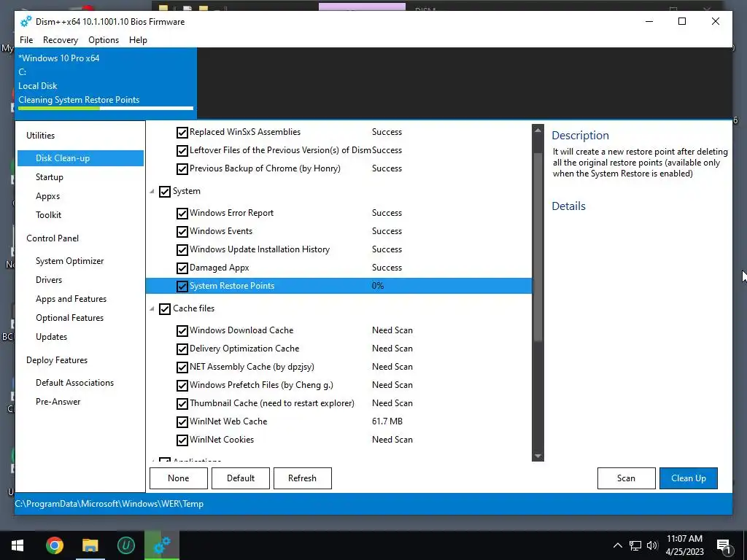
Task: Click the Dism++ gear icon on taskbar
Action: point(162,545)
